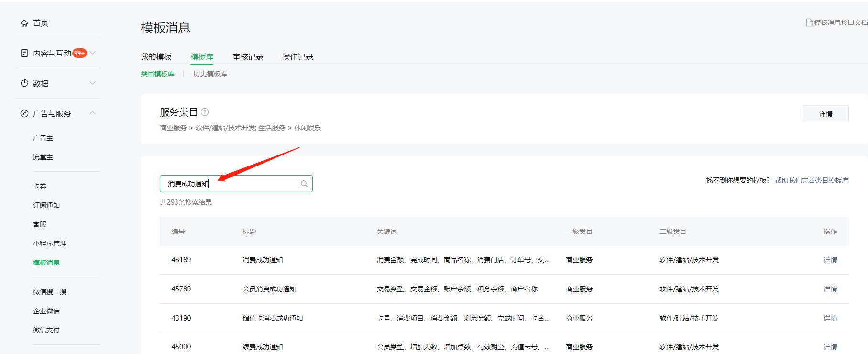Click the home icon in sidebar
Viewport: 868px width, 354px height.
pyautogui.click(x=24, y=23)
